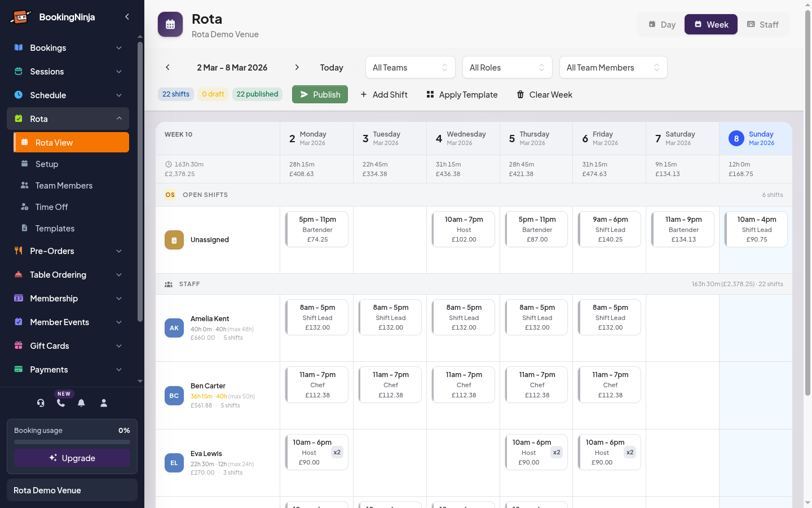812x508 pixels.
Task: Click the Upgrade button
Action: click(x=72, y=458)
